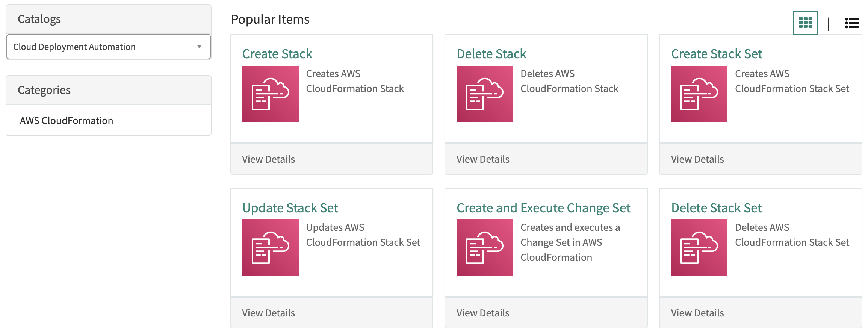Switch to list view
The width and height of the screenshot is (868, 336).
tap(851, 23)
